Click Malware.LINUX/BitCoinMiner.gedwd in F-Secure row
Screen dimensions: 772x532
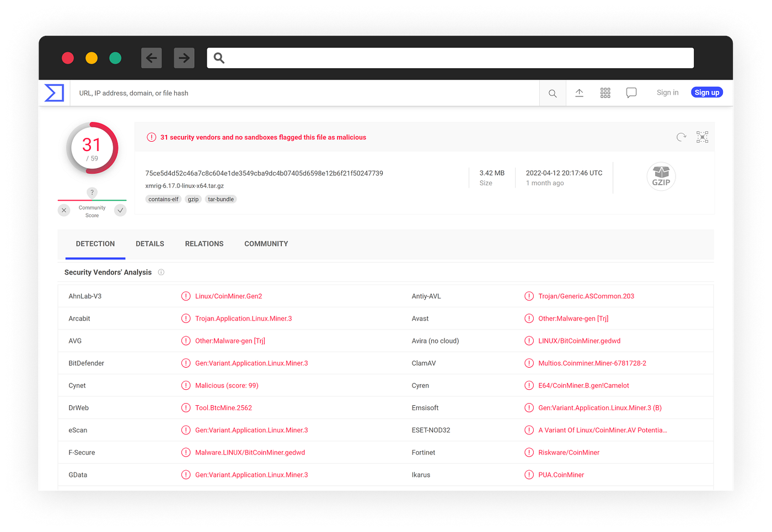point(250,453)
